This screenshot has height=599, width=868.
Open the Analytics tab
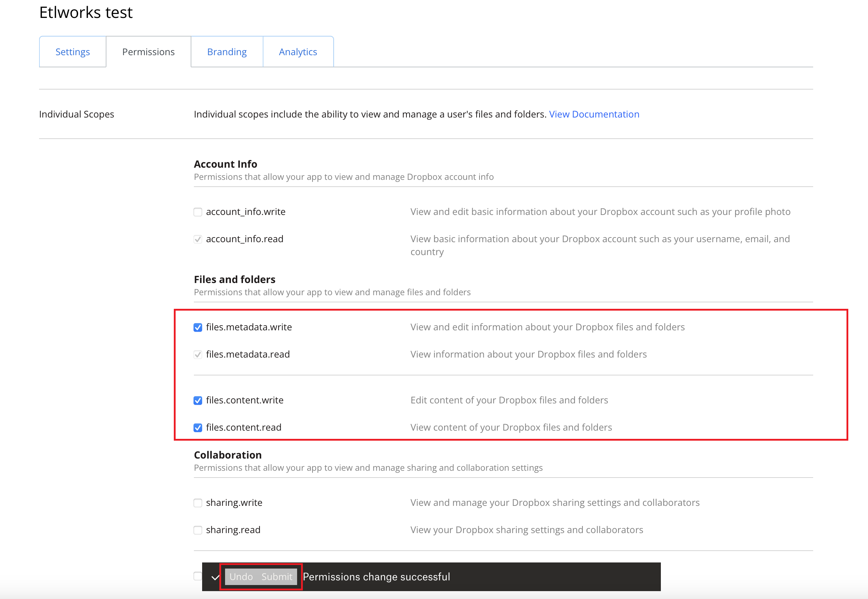[298, 52]
